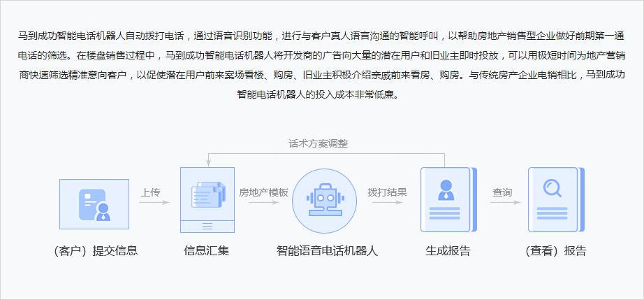
Task: Click the 查询 step label
Action: pos(502,192)
